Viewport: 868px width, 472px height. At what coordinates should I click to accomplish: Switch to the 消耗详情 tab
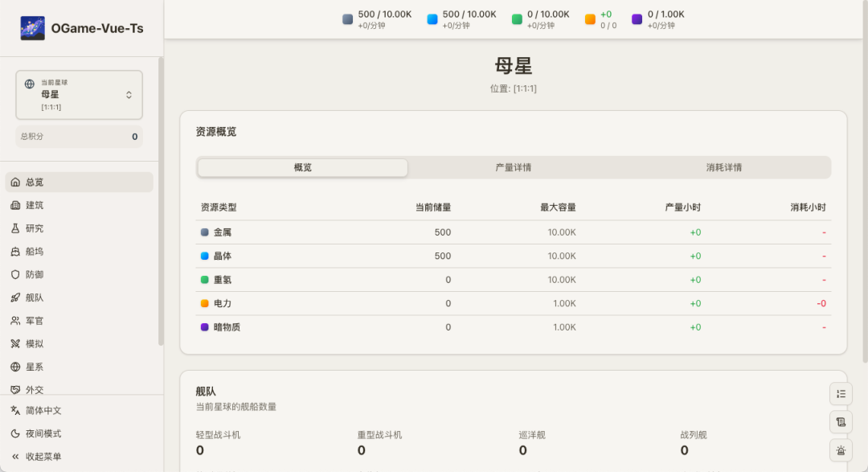[723, 168]
